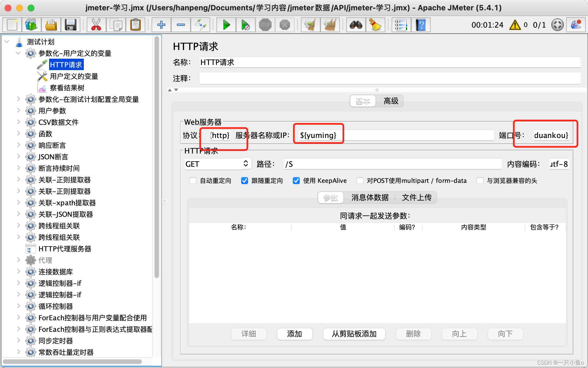
Task: Collapse the 参数化-用户定义的变量 tree node
Action: point(18,53)
